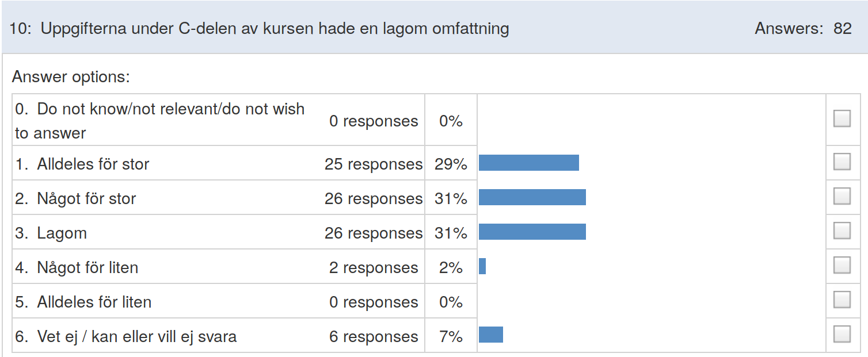The height and width of the screenshot is (357, 868).
Task: Click the small bar for 'Något för liten'
Action: coord(482,266)
